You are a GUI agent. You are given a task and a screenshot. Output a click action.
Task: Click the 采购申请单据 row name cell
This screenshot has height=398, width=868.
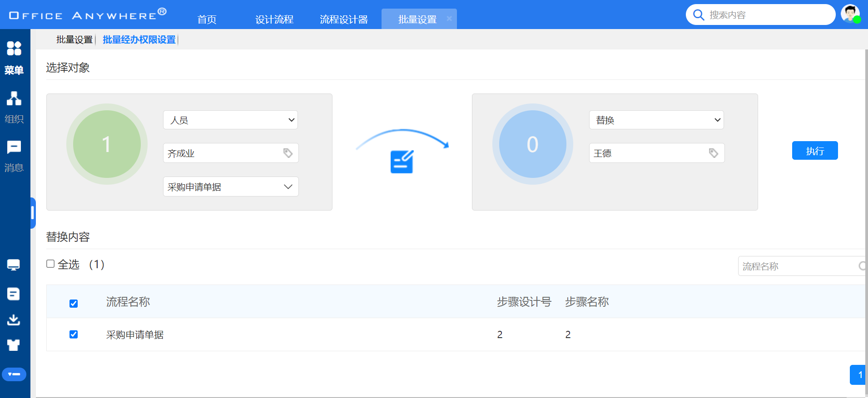click(135, 334)
